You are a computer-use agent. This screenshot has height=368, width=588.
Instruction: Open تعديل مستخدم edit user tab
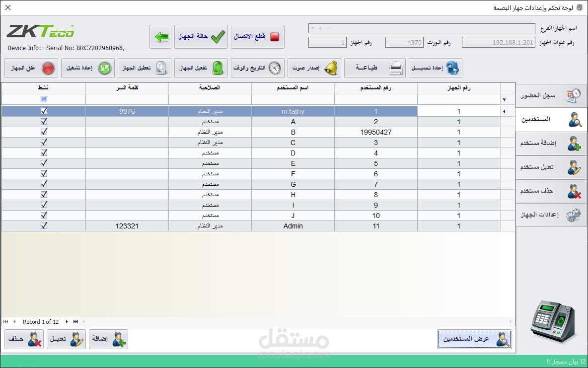(550, 167)
